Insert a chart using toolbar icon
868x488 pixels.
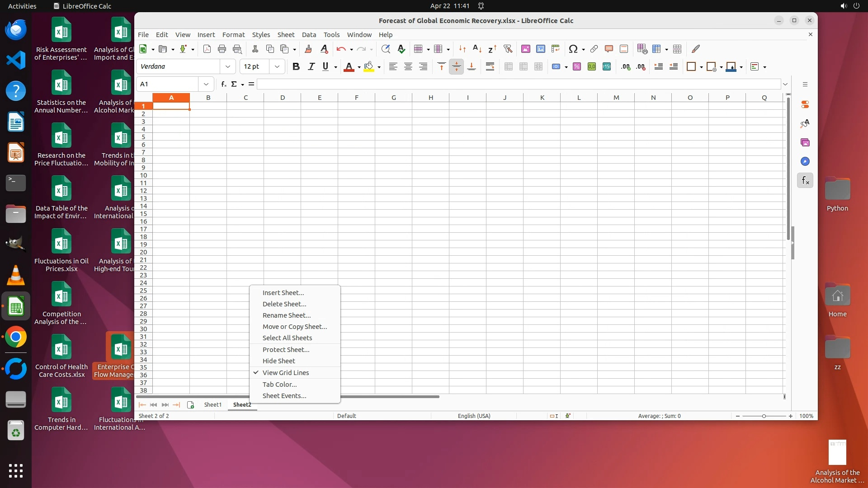click(541, 49)
